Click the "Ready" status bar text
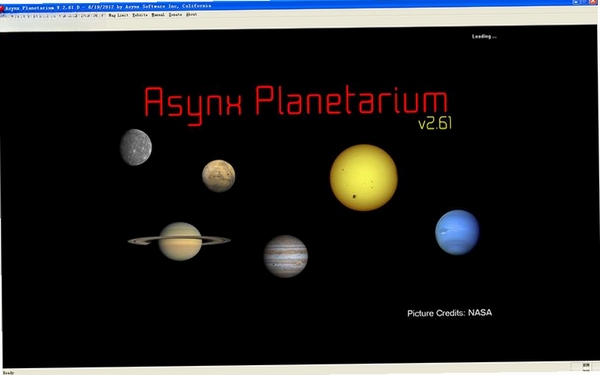 [8, 372]
